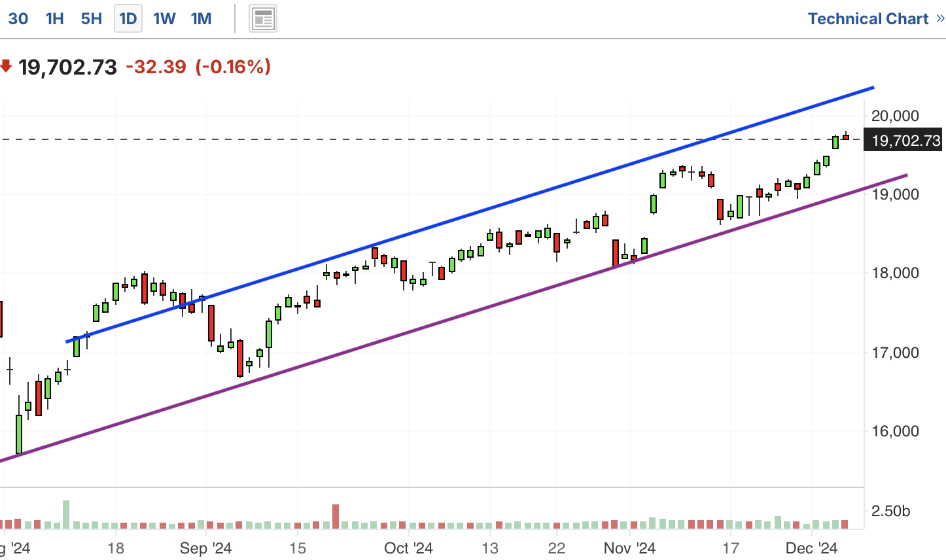Switch to the 1M timeframe
The image size is (946, 560).
pos(201,18)
